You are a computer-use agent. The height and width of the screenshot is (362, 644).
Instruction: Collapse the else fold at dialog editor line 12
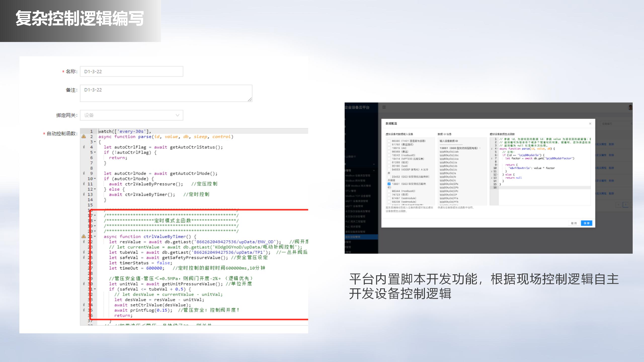pyautogui.click(x=498, y=174)
